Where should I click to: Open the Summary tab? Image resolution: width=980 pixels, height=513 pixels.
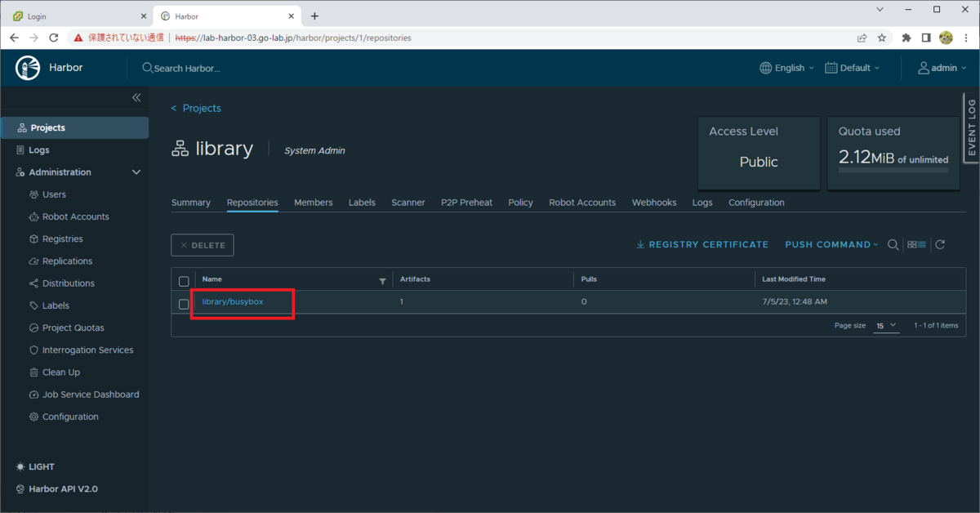(x=191, y=203)
